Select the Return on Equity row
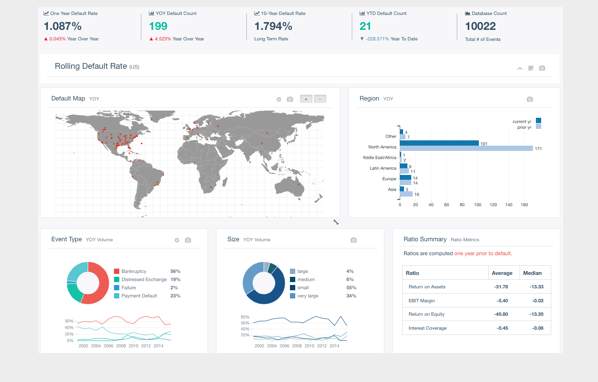598x382 pixels. pyautogui.click(x=476, y=314)
